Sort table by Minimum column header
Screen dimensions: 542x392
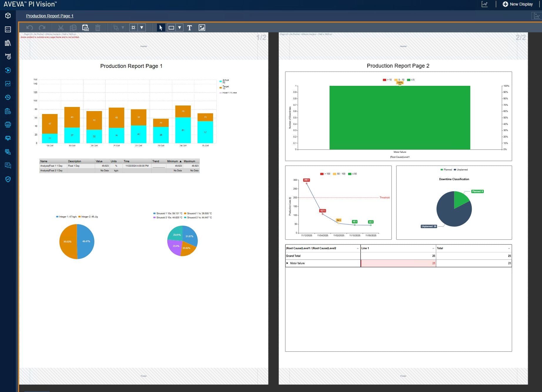click(x=174, y=161)
